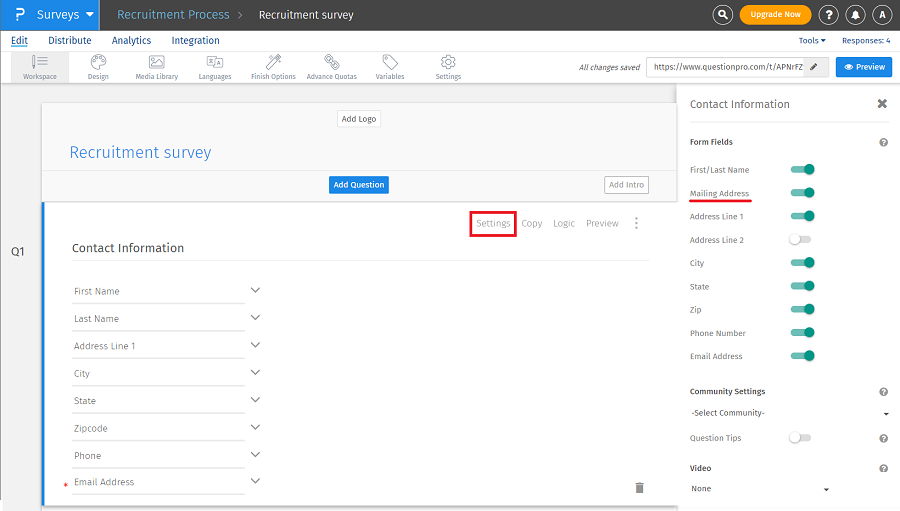
Task: Delete question using trash icon
Action: coord(639,487)
